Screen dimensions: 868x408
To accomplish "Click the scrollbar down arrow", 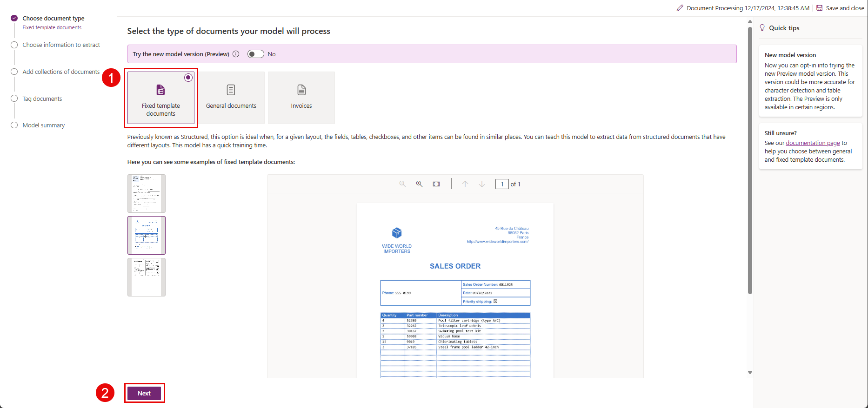I will pyautogui.click(x=750, y=372).
